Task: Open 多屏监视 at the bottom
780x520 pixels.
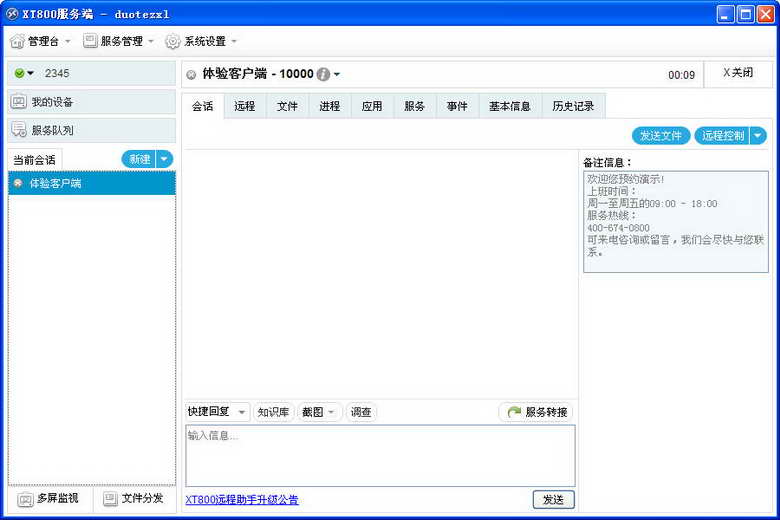Action: click(x=49, y=499)
